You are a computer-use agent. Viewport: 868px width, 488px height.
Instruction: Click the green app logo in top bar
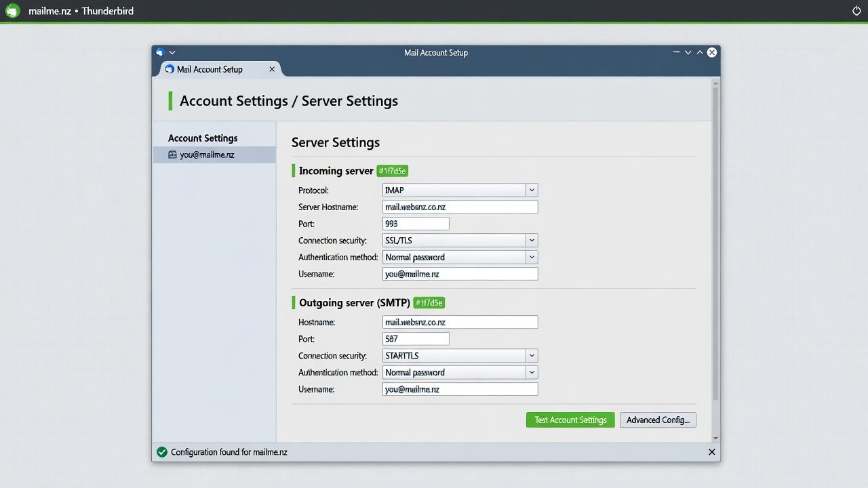point(13,11)
